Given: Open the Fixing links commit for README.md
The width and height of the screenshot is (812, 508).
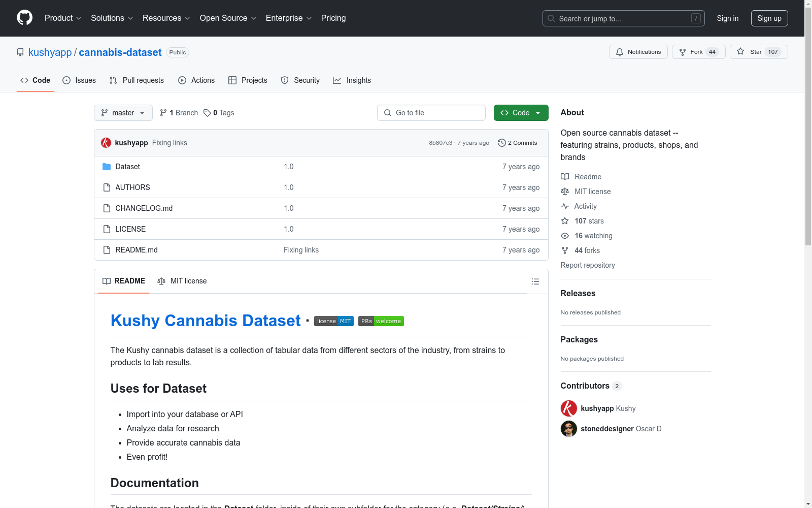Looking at the screenshot, I should pos(301,250).
